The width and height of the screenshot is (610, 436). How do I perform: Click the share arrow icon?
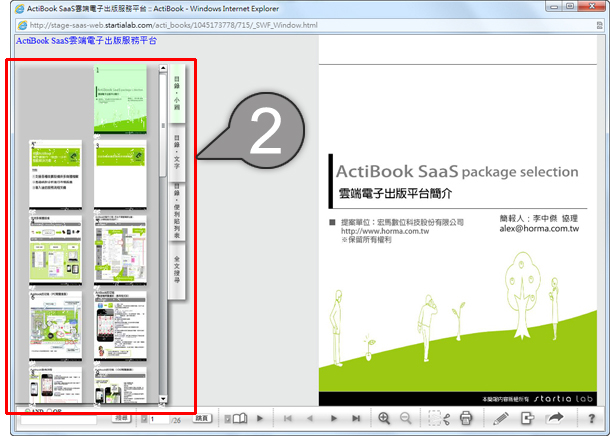click(x=555, y=418)
